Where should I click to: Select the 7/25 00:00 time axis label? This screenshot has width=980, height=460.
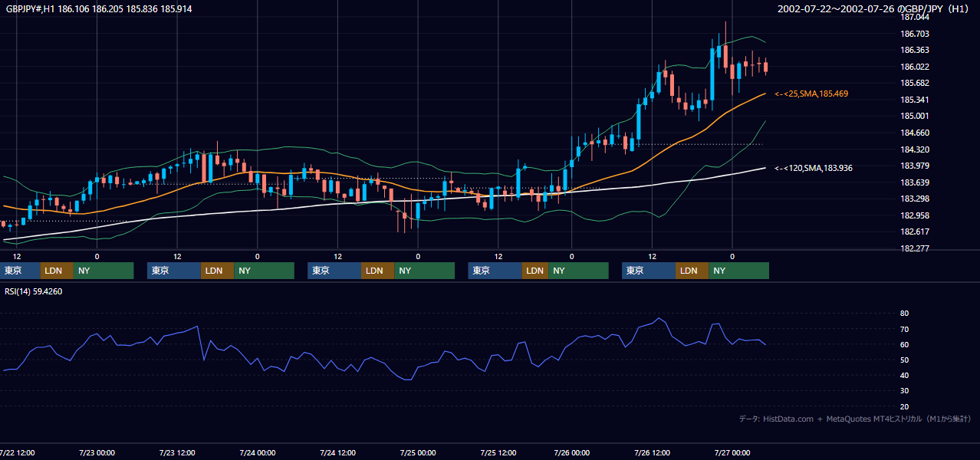coord(418,452)
